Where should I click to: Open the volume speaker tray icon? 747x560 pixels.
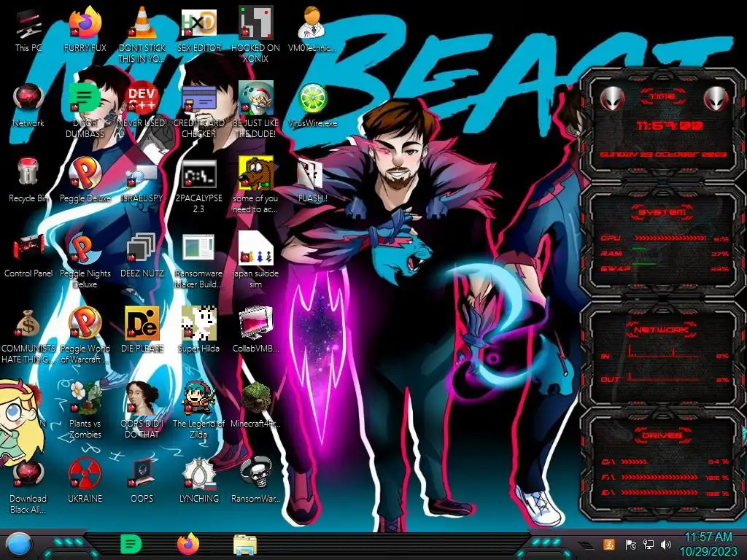[666, 544]
